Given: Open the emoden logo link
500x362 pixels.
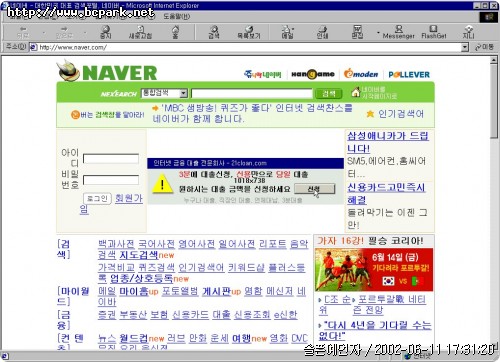Looking at the screenshot, I should (x=361, y=74).
